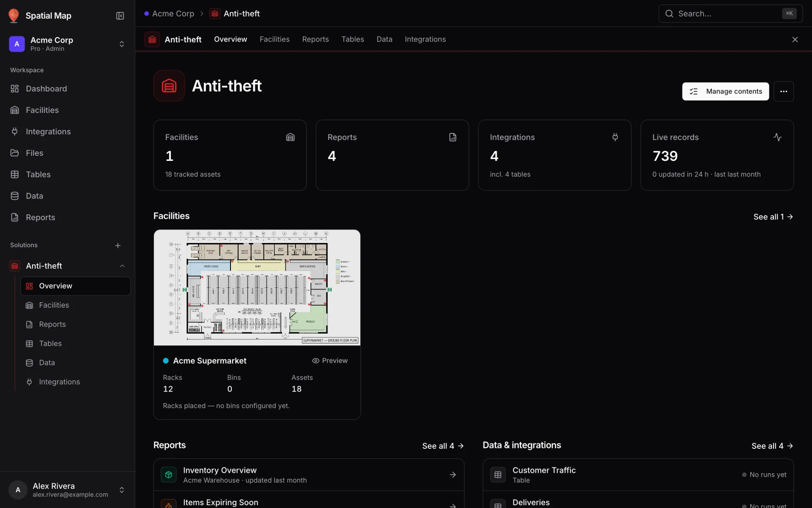Select Facilities under the Anti-theft solution

(x=76, y=305)
